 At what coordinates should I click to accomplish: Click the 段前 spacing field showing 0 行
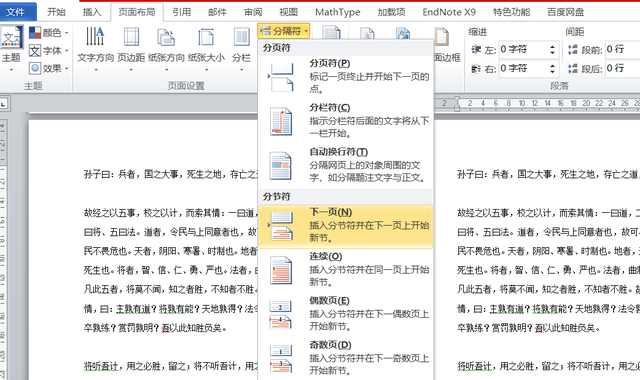(622, 50)
